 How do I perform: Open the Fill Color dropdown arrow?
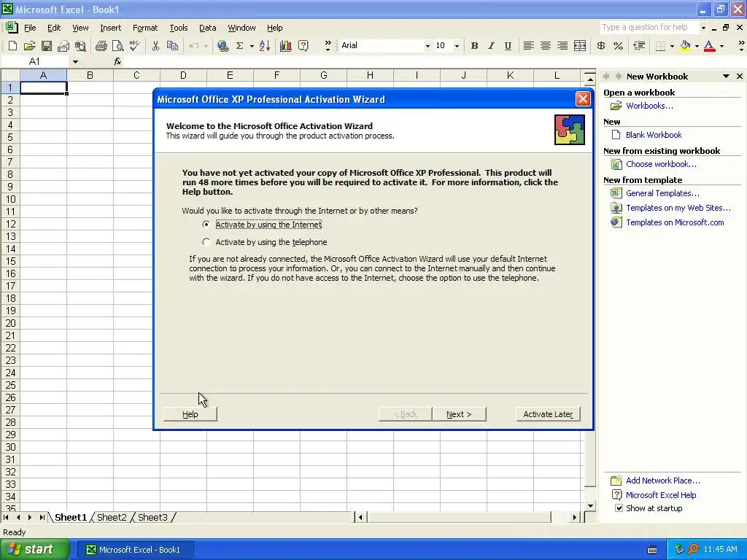point(697,46)
